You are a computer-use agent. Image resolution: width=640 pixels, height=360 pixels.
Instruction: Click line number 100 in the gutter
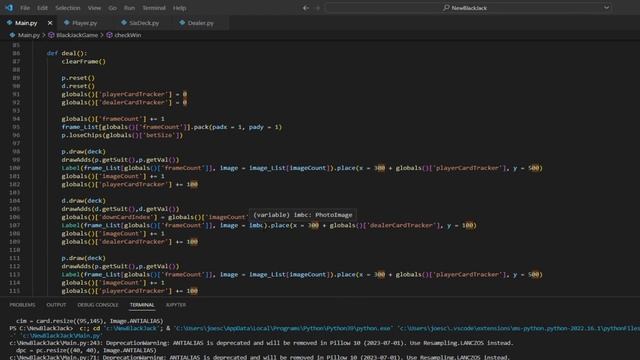click(14, 168)
